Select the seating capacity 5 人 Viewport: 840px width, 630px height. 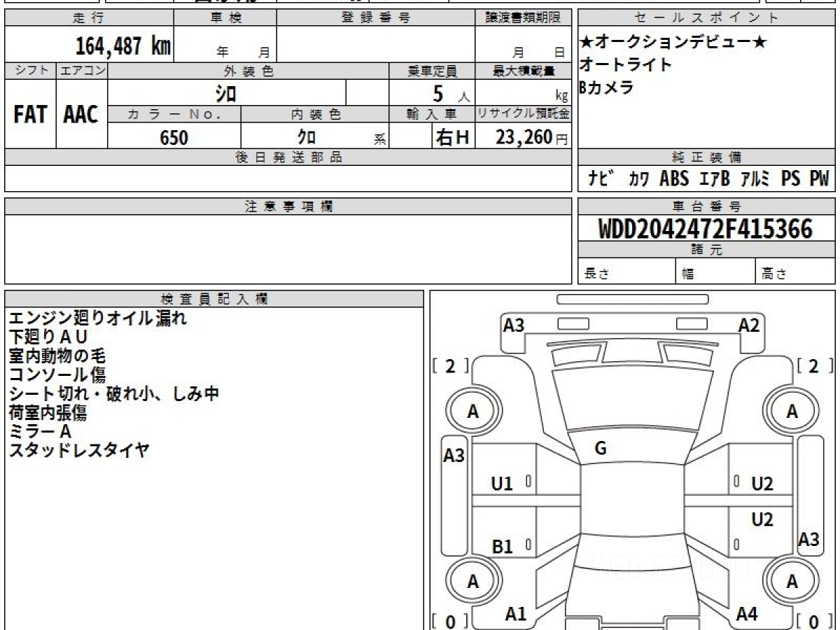click(451, 93)
